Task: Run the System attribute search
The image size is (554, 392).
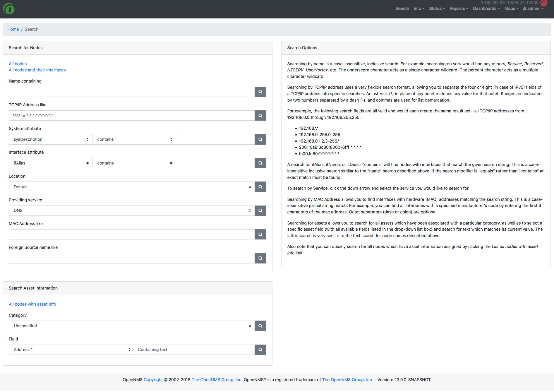Action: point(260,139)
